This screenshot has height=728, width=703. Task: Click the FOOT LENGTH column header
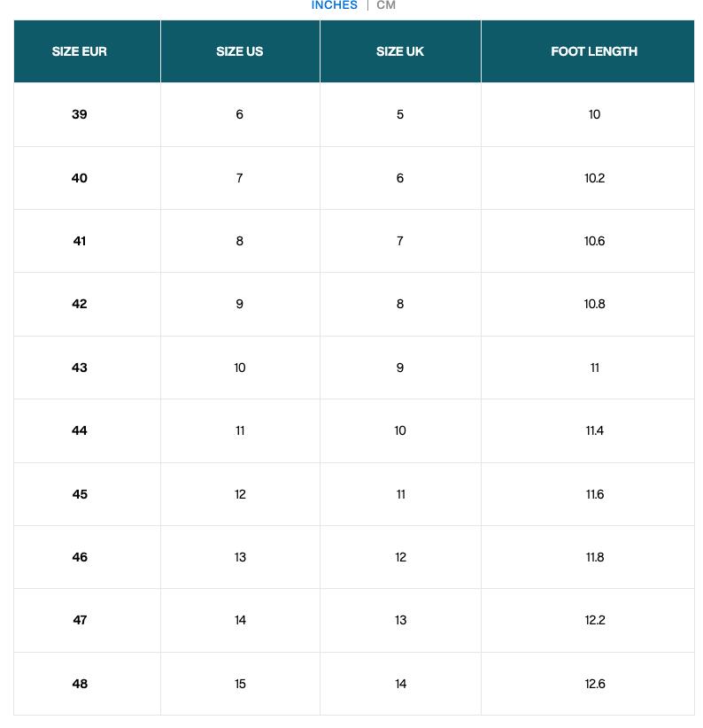[594, 51]
